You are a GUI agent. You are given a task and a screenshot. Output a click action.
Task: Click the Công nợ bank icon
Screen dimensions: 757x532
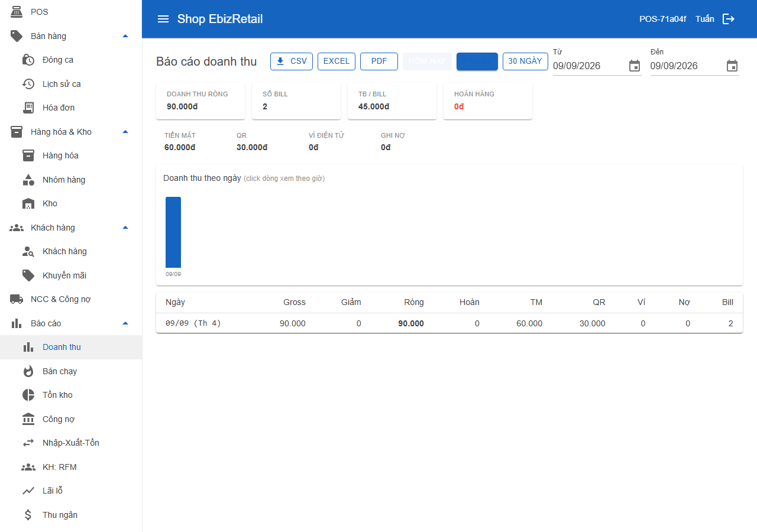[x=28, y=419]
